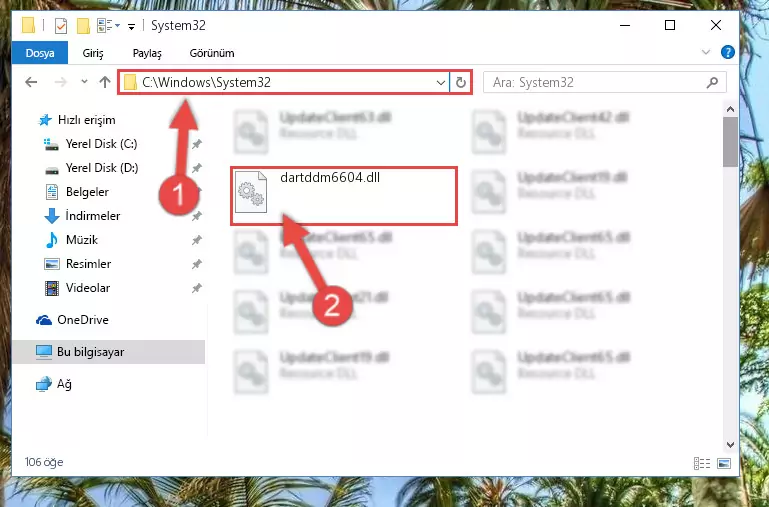Refresh the System32 folder view
The height and width of the screenshot is (507, 769).
(x=460, y=82)
